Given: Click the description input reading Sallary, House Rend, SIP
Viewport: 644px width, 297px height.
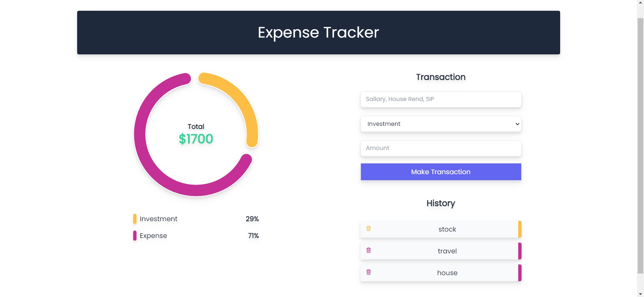Looking at the screenshot, I should [x=440, y=99].
